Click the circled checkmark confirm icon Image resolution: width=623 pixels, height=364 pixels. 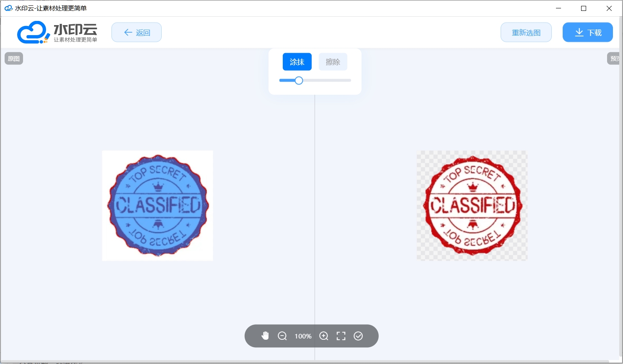point(358,336)
